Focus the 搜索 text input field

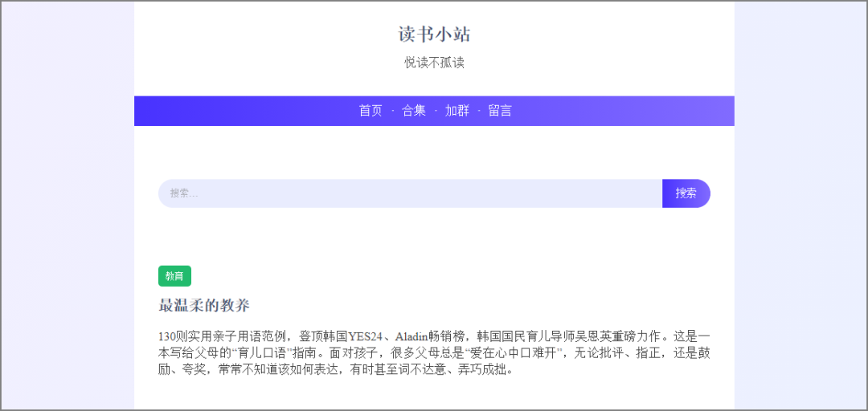(410, 193)
